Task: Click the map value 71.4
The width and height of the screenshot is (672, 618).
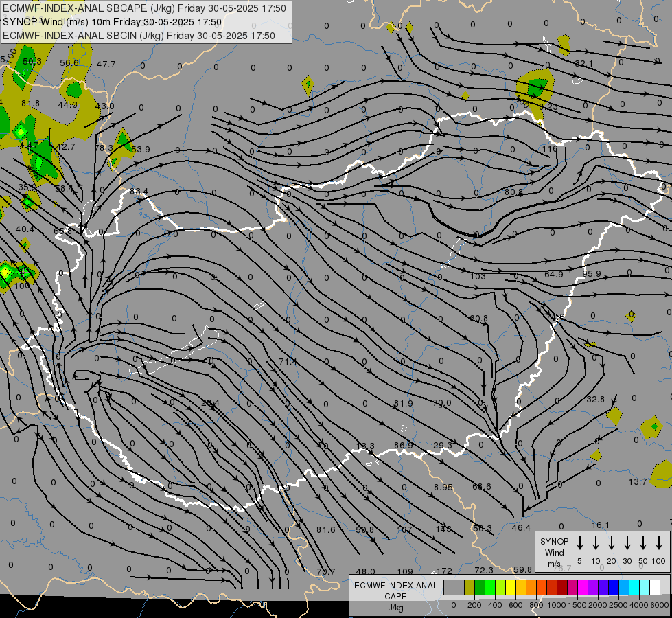Action: pyautogui.click(x=288, y=362)
